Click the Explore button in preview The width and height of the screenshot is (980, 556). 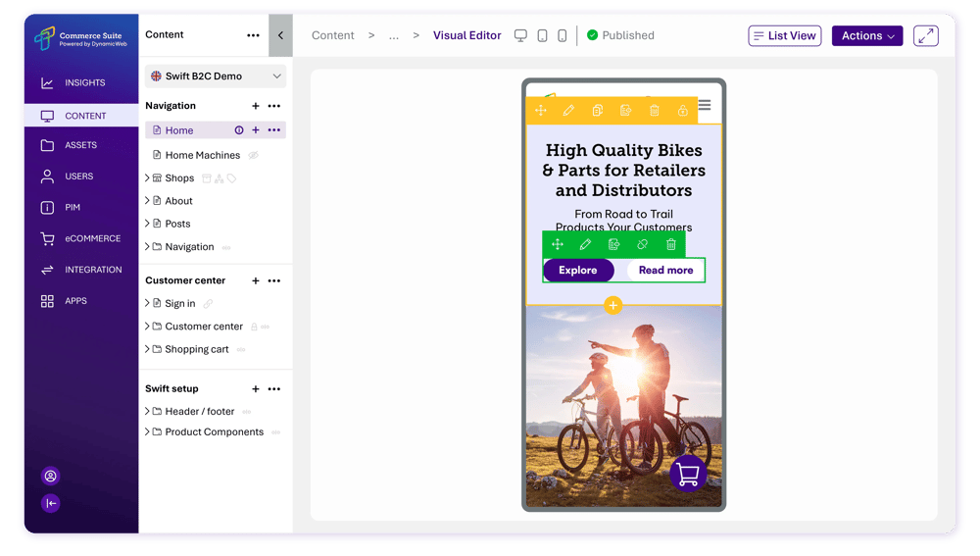tap(578, 271)
